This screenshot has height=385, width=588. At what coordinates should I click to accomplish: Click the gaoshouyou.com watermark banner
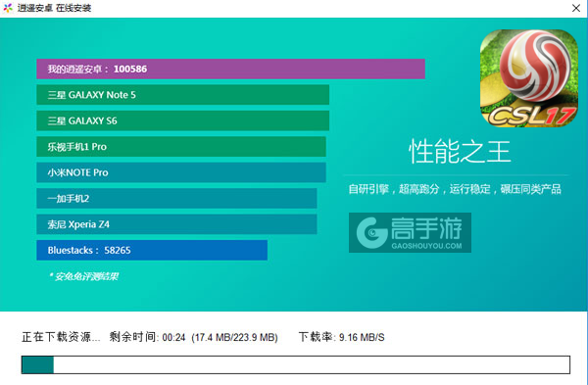410,232
